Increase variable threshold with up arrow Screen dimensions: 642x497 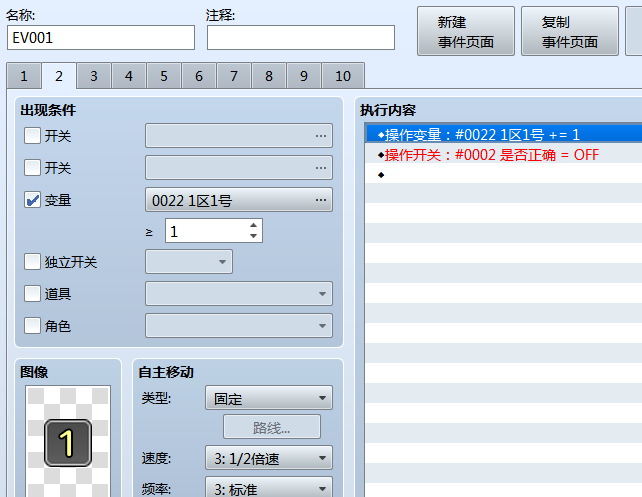tap(253, 225)
